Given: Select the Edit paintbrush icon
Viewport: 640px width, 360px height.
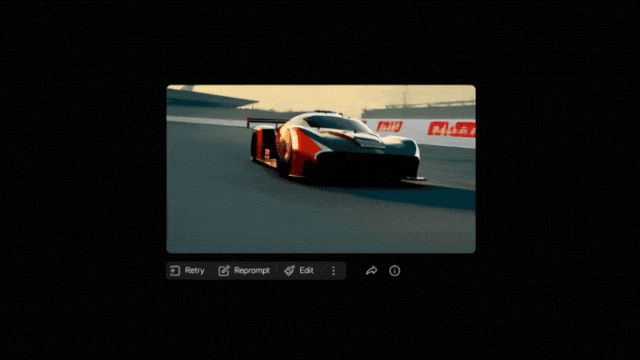Looking at the screenshot, I should 289,271.
